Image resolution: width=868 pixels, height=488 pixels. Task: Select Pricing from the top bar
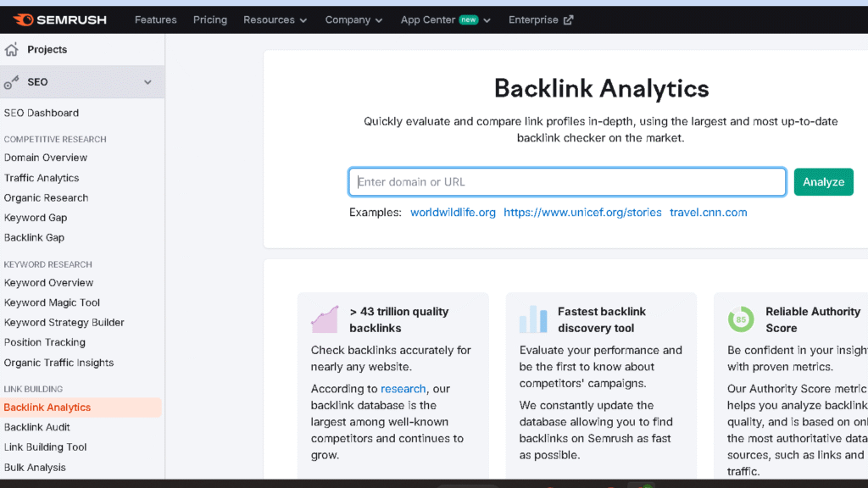209,19
